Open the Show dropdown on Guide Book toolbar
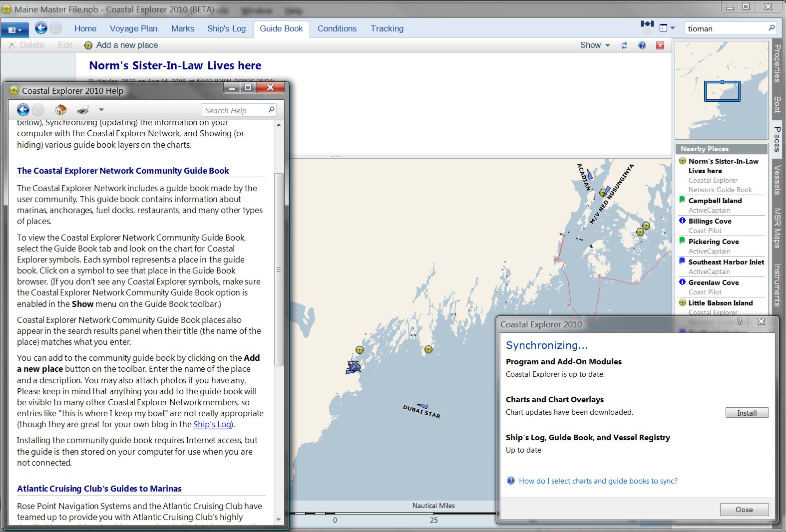The height and width of the screenshot is (532, 786). click(595, 45)
